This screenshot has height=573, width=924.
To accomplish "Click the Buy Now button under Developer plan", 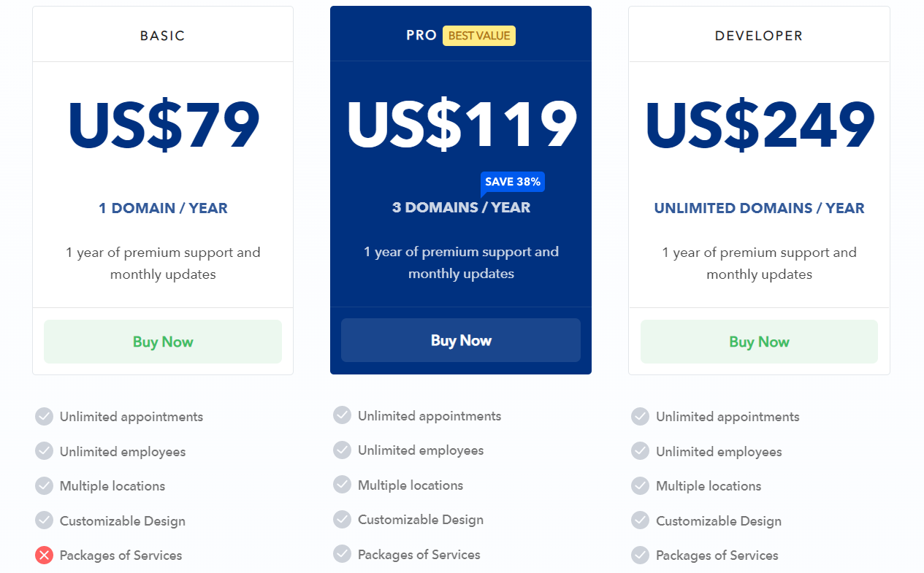I will pos(759,342).
